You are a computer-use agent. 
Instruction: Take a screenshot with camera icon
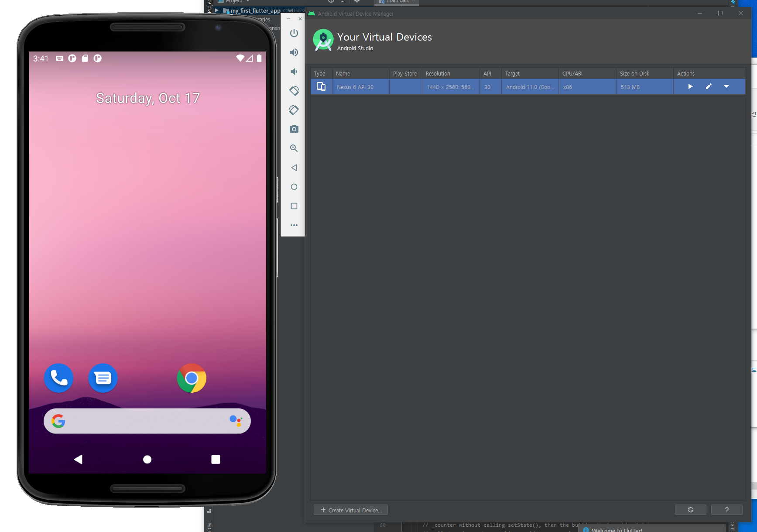294,129
